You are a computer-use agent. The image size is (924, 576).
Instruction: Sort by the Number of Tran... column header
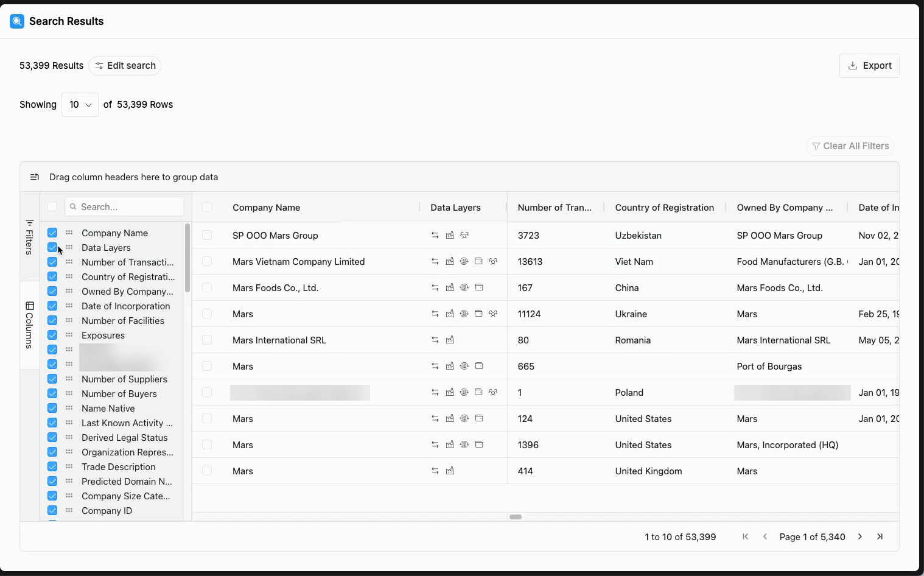click(555, 208)
